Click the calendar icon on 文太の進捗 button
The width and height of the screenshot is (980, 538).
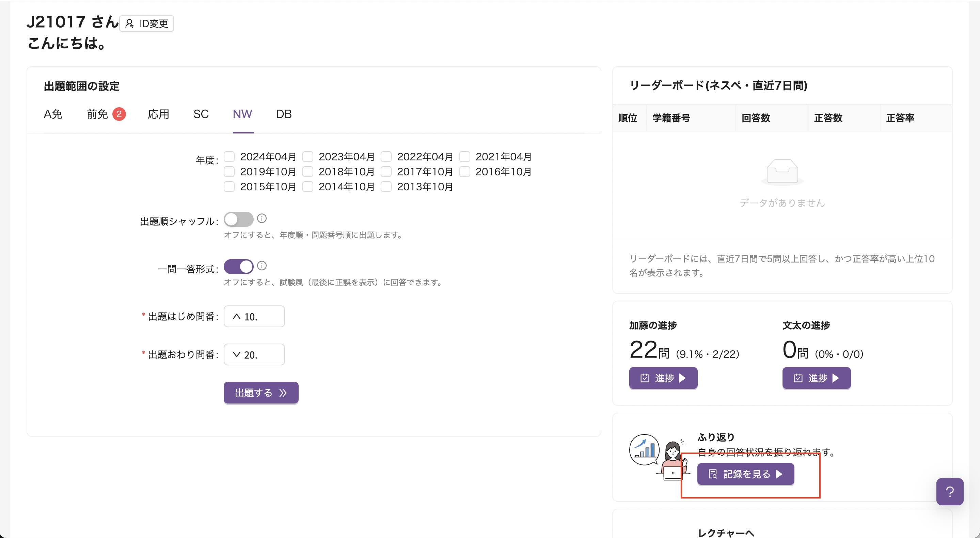797,378
